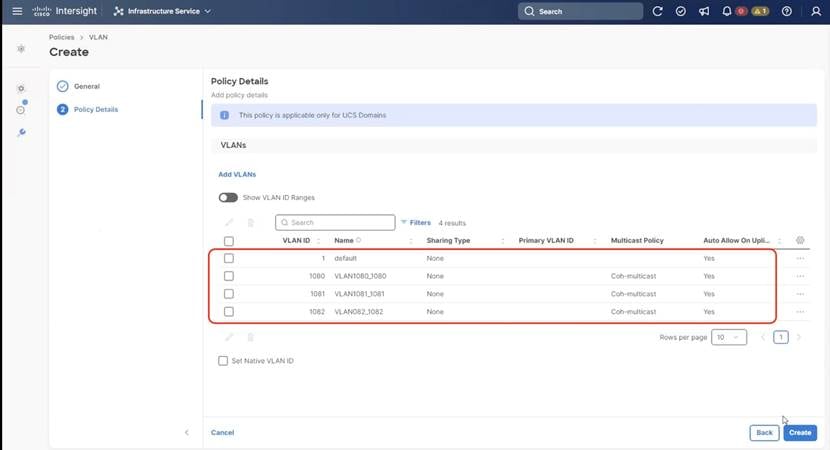The image size is (830, 450).
Task: Go to VLAN breadcrumb
Action: [98, 37]
